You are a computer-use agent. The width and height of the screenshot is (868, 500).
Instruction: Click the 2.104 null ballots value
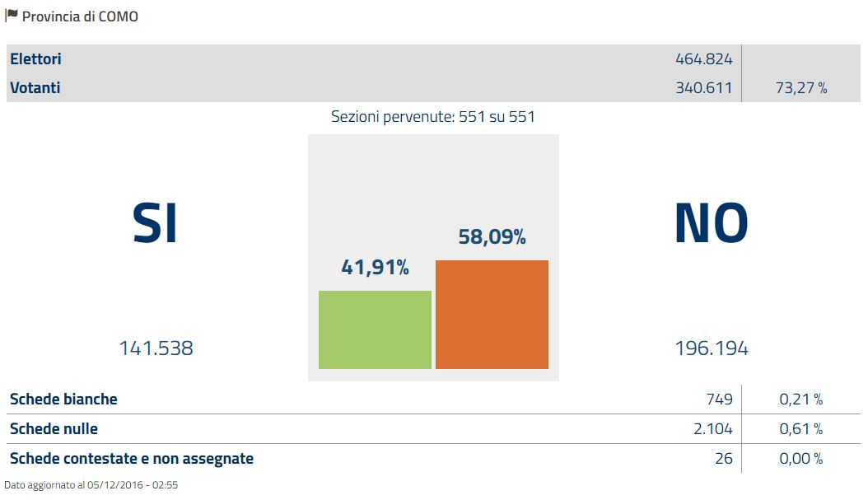point(713,429)
